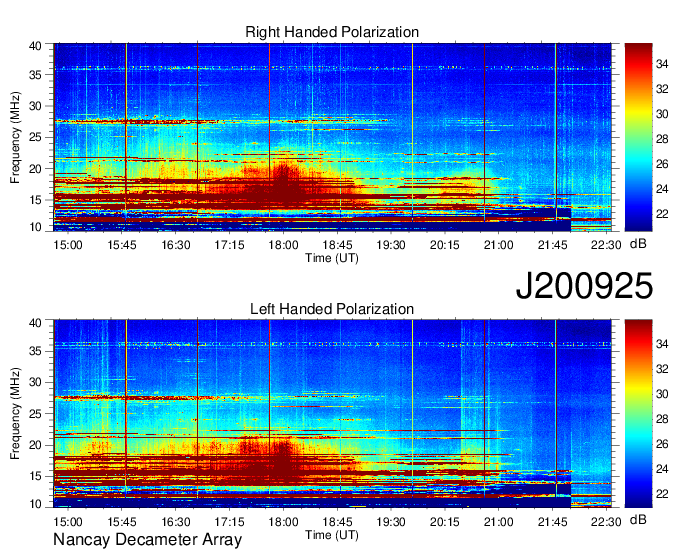
Task: Click "35" frequency tick of left-handed plot
Action: 36,351
